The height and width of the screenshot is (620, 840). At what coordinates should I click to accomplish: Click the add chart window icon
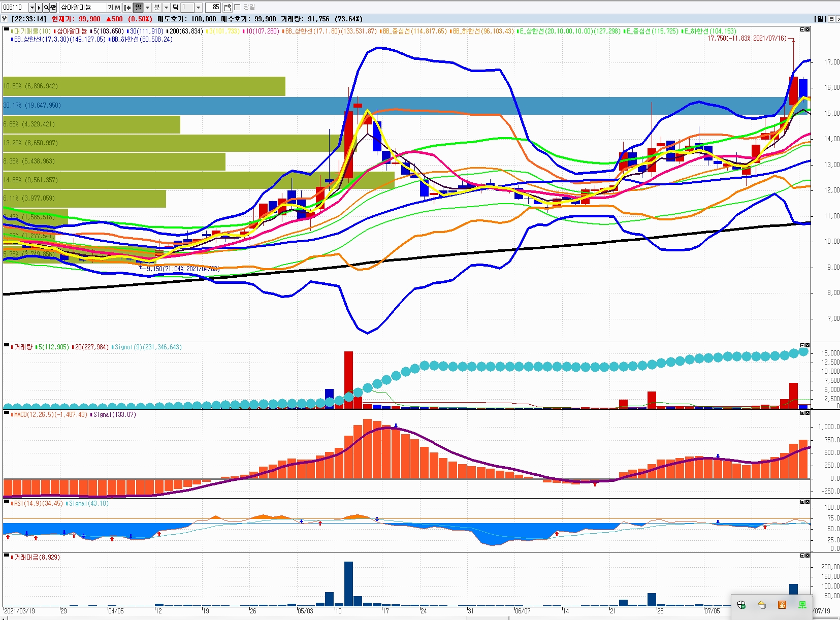tap(227, 7)
